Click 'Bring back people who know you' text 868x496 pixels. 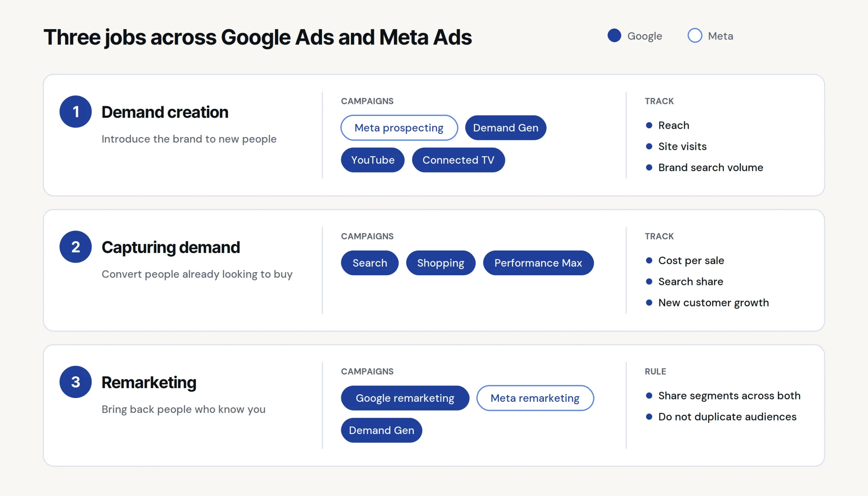pyautogui.click(x=183, y=410)
